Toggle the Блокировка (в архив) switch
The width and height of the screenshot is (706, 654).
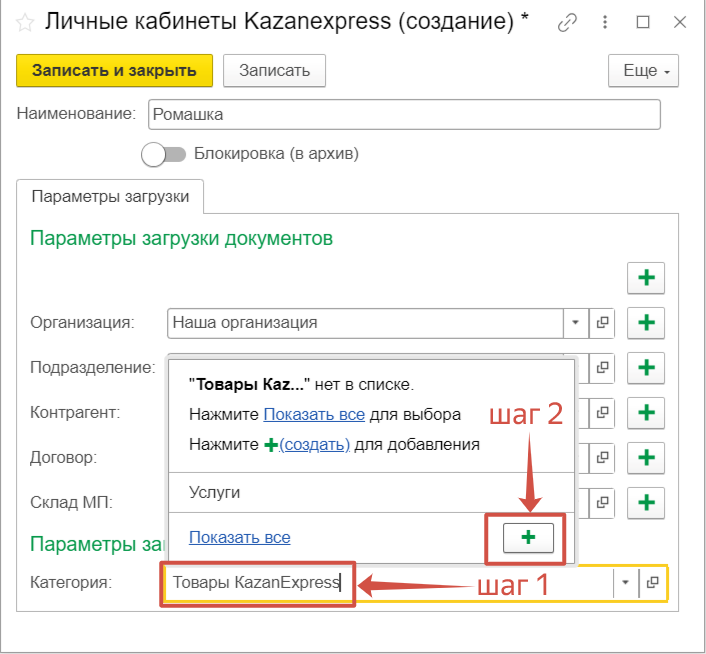pos(164,154)
